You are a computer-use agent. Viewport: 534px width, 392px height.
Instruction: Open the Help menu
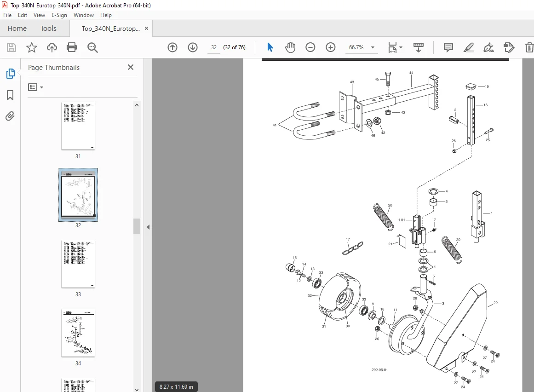click(106, 15)
